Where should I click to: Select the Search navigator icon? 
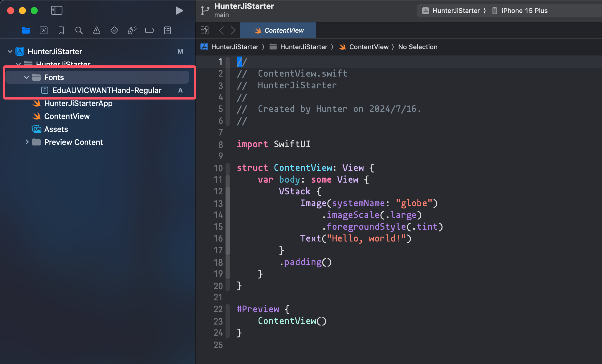(x=79, y=30)
